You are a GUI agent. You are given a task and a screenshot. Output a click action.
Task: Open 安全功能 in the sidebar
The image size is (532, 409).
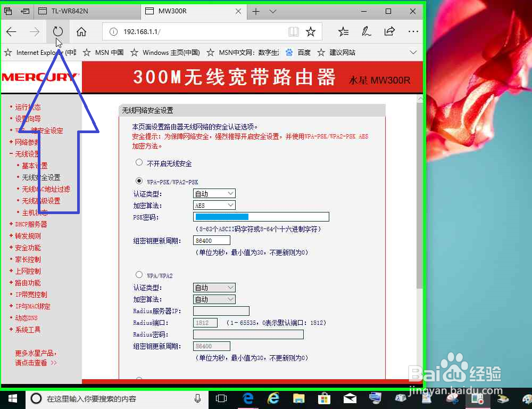pos(28,248)
